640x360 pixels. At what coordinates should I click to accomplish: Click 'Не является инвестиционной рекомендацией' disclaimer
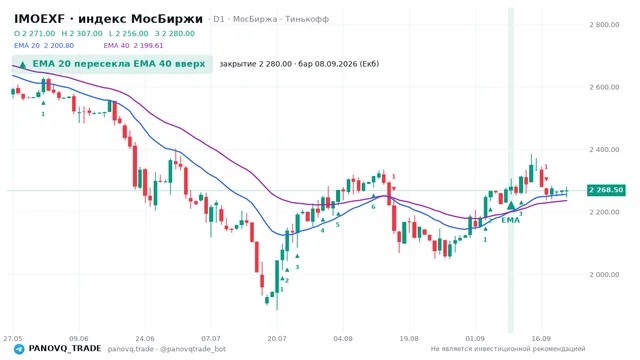(508, 349)
